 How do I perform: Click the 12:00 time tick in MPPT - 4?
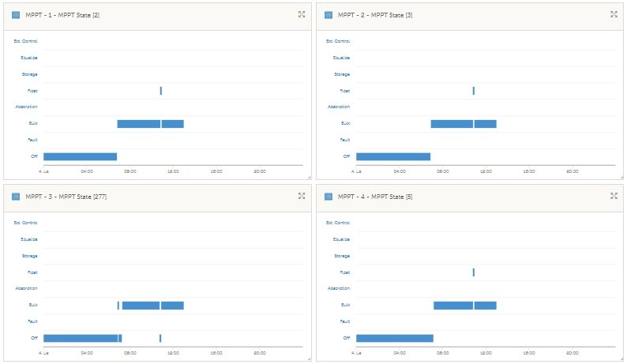(486, 353)
